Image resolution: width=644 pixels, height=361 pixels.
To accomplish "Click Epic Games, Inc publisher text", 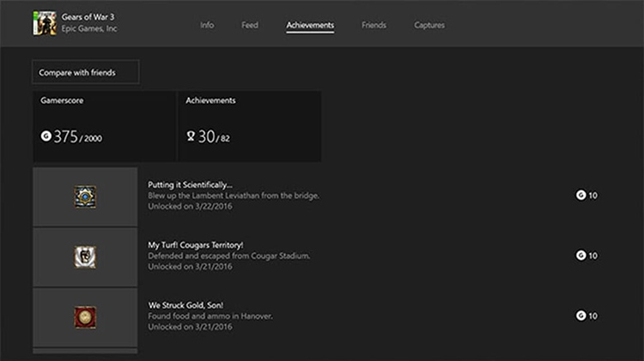I will point(89,28).
